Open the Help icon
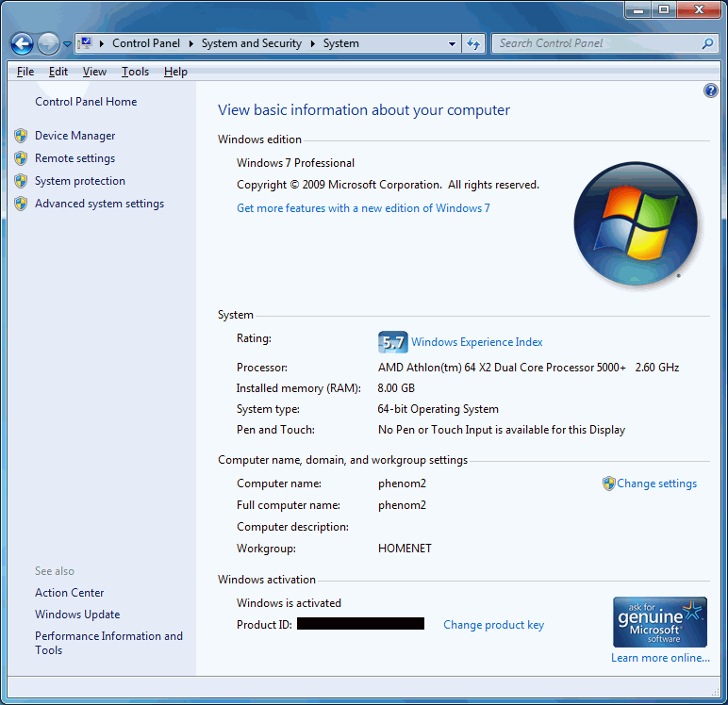This screenshot has width=728, height=705. pos(710,90)
